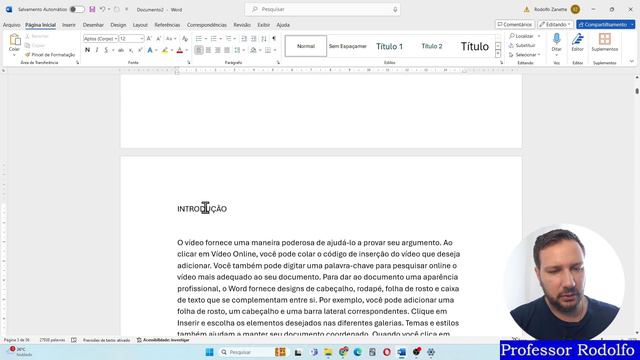Open numbered list dropdown
Image resolution: width=640 pixels, height=360 pixels.
220,39
